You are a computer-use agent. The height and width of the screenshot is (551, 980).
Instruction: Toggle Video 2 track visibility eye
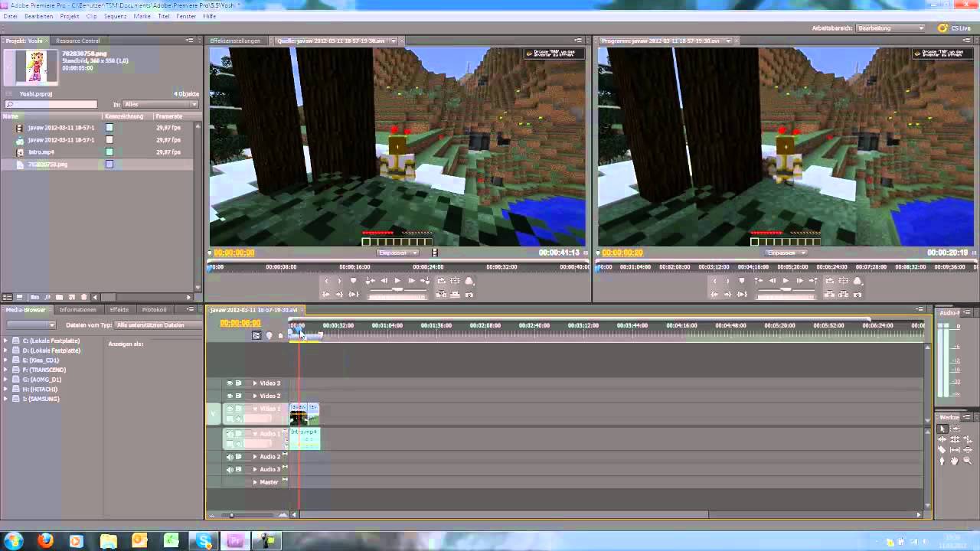(x=229, y=396)
